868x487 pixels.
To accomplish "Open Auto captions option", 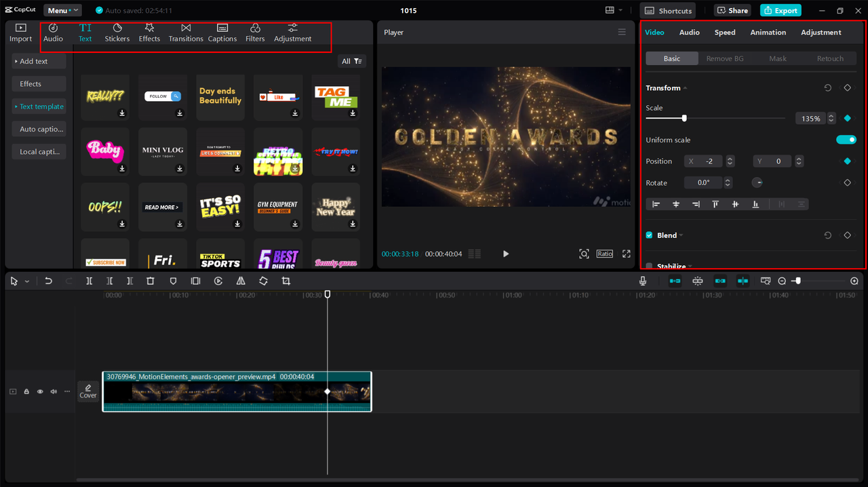I will point(39,129).
